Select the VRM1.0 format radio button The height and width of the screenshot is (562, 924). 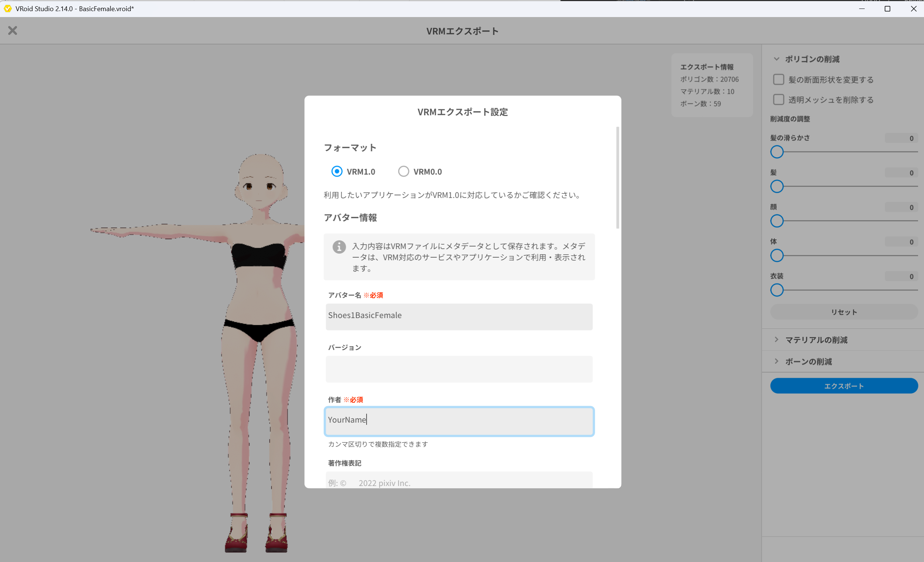point(337,171)
